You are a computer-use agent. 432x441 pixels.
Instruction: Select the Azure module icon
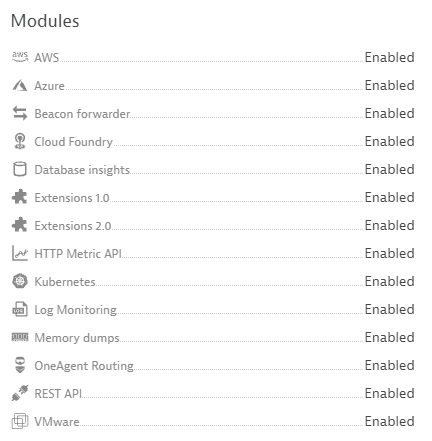coord(20,85)
